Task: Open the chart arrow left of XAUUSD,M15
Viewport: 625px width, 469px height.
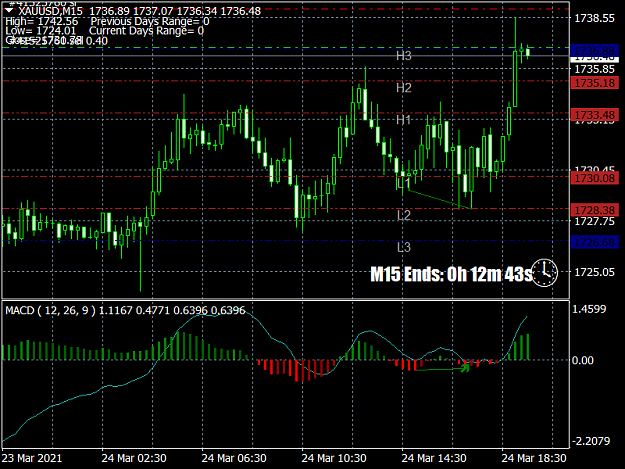Action: pyautogui.click(x=9, y=10)
